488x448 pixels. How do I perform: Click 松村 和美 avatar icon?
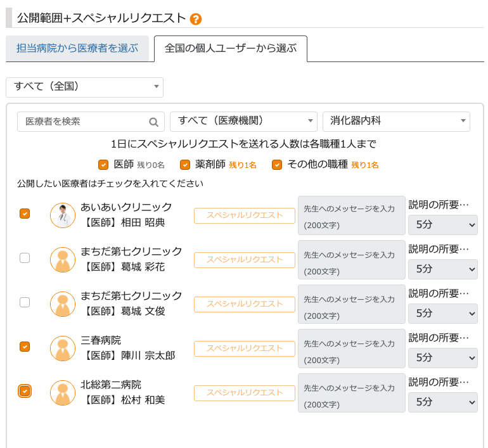pos(63,393)
